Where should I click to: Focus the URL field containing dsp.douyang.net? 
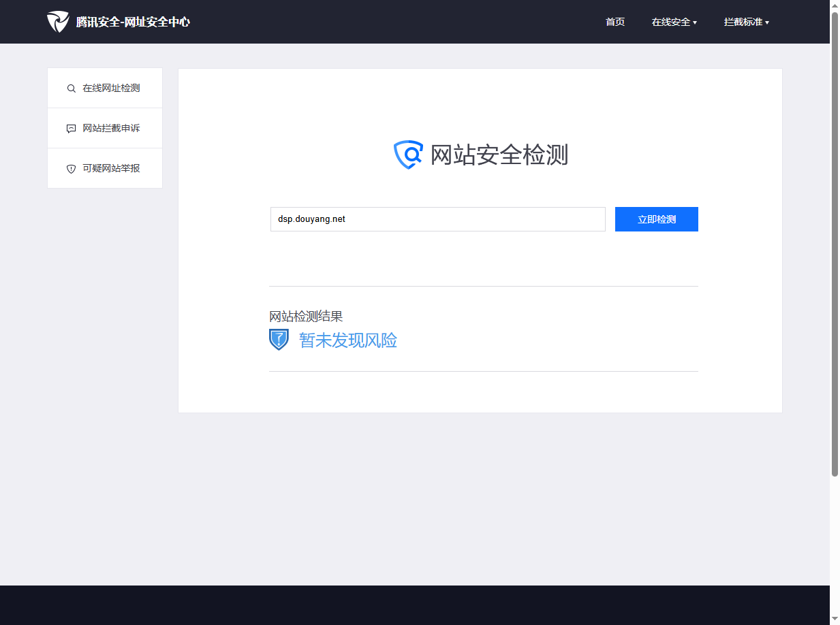[438, 219]
